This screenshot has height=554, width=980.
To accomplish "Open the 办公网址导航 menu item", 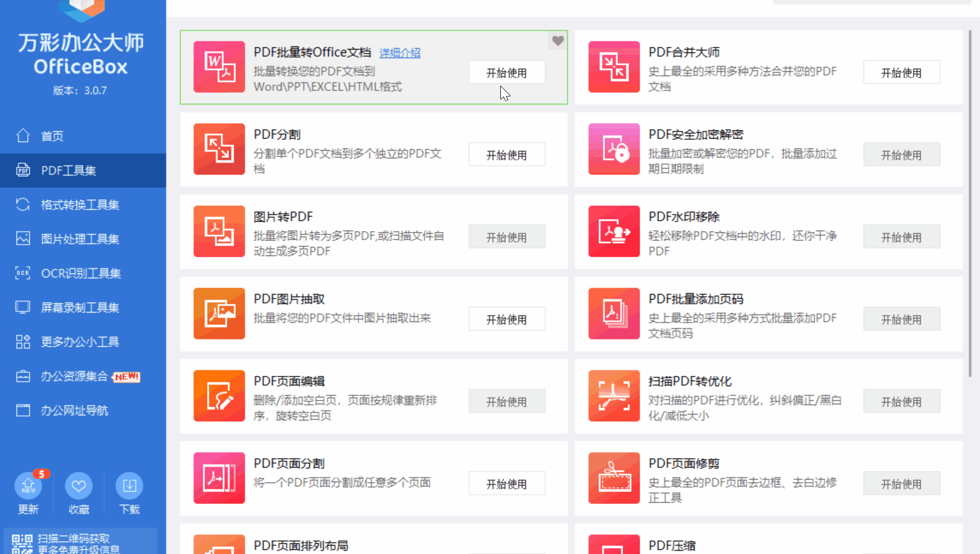I will coord(83,410).
